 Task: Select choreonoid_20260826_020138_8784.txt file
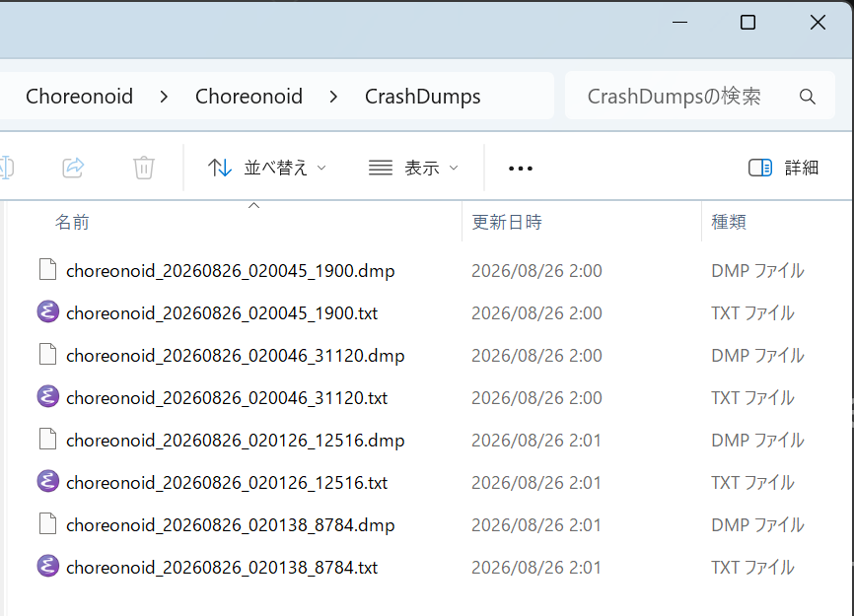tap(222, 568)
